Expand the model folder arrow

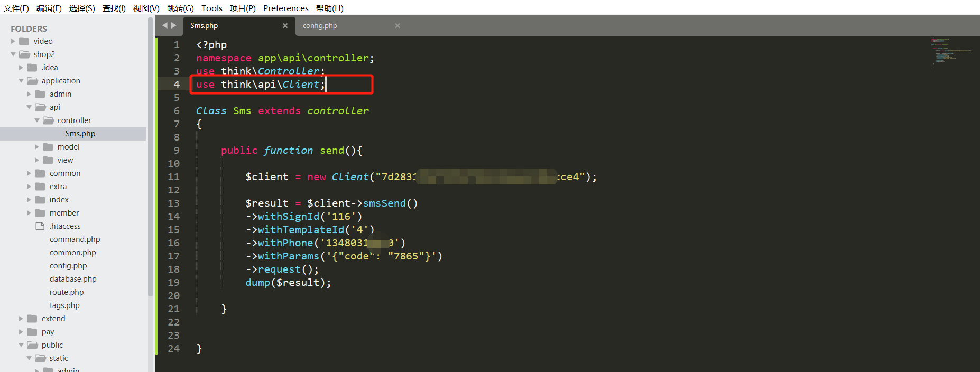[37, 147]
